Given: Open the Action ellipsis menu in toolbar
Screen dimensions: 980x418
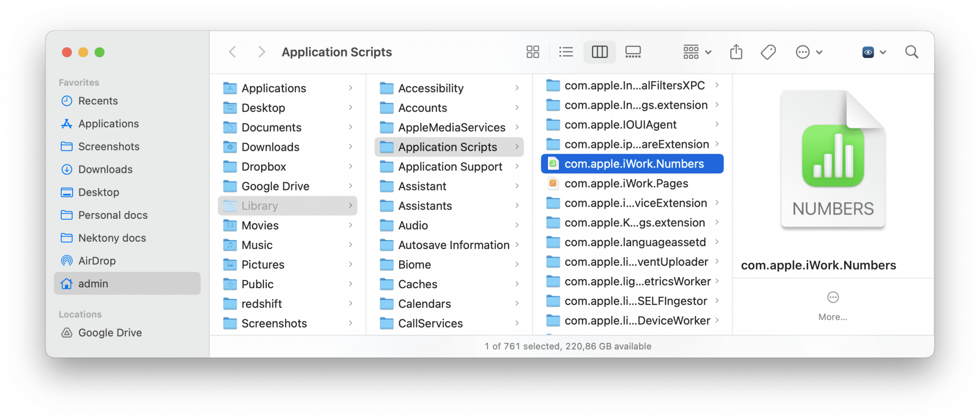Looking at the screenshot, I should 809,52.
